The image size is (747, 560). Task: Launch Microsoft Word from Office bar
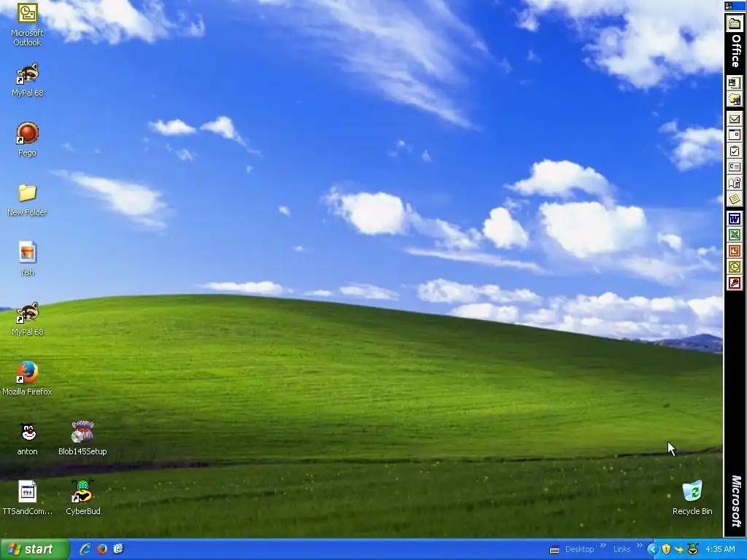point(735,219)
